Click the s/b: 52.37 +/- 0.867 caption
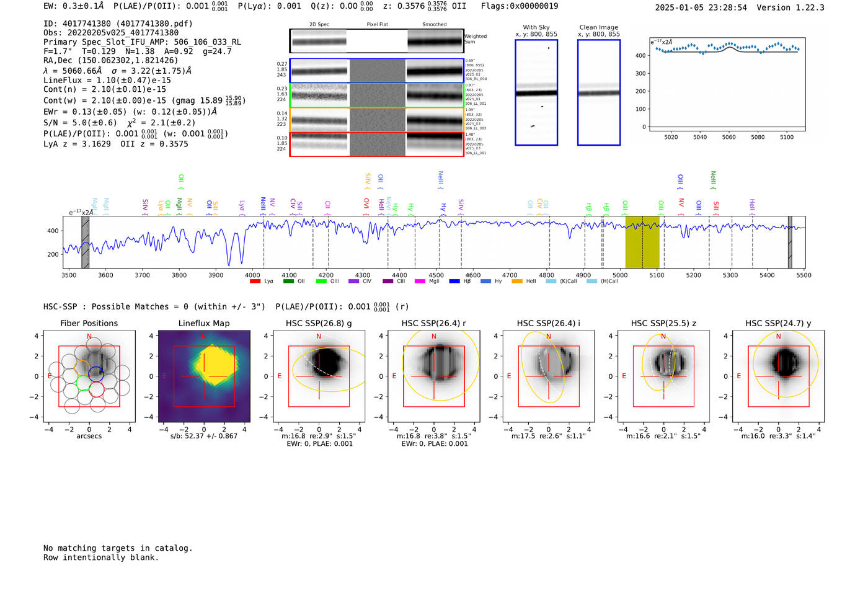 click(204, 436)
